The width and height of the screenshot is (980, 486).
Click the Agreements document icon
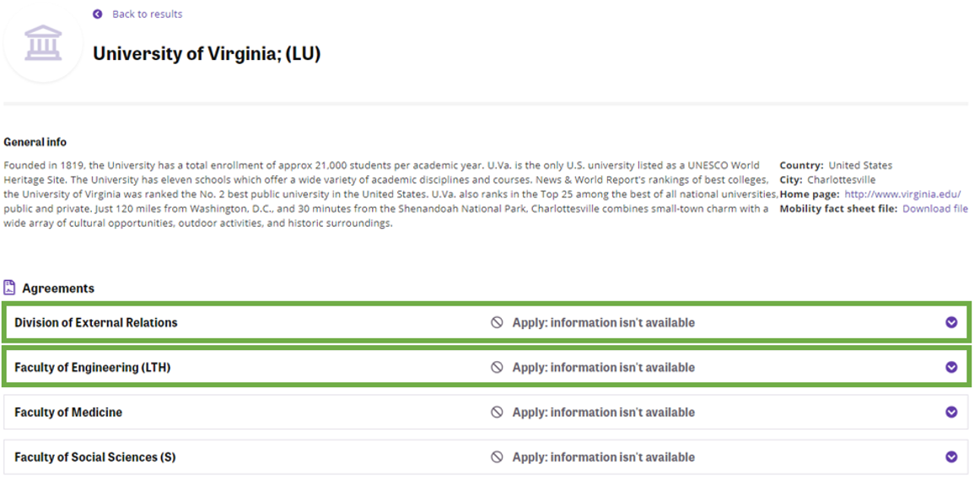pos(10,288)
